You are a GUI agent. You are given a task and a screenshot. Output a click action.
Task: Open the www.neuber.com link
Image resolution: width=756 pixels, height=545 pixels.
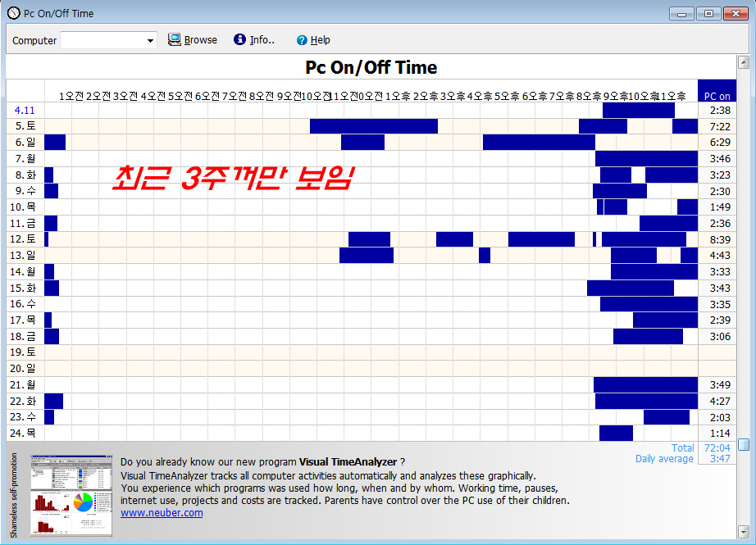pos(162,513)
